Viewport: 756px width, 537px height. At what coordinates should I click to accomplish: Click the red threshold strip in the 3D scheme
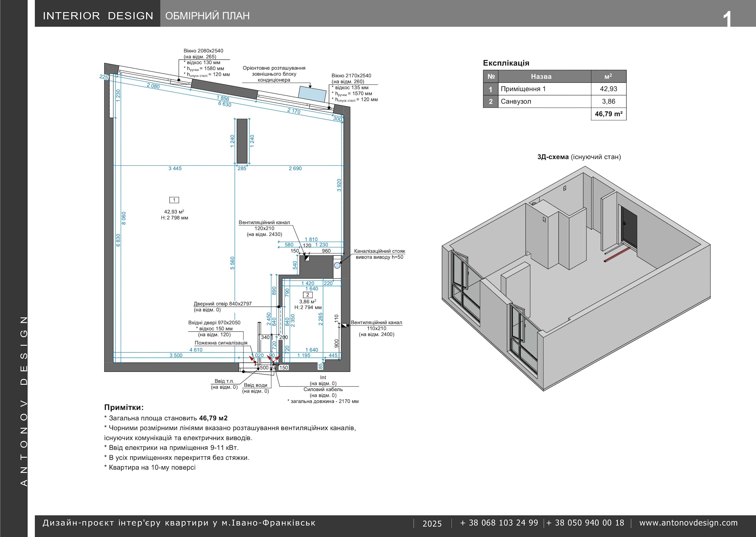coord(617,255)
